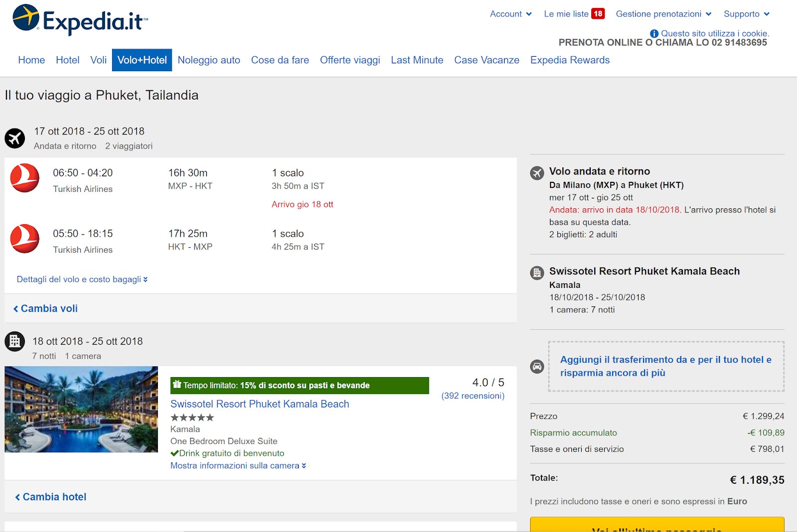
Task: Click the car transfer icon
Action: point(537,367)
